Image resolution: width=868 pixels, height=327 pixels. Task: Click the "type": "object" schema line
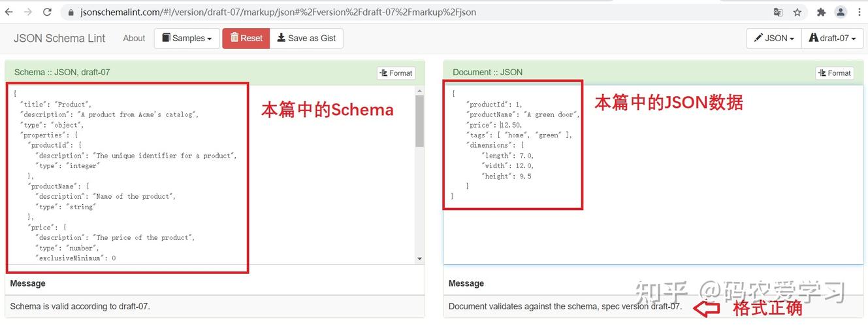point(51,125)
